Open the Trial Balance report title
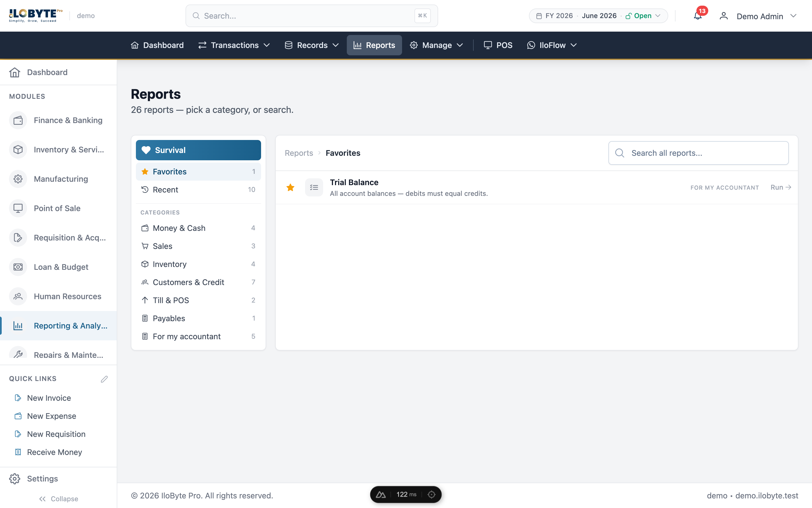 coord(354,182)
